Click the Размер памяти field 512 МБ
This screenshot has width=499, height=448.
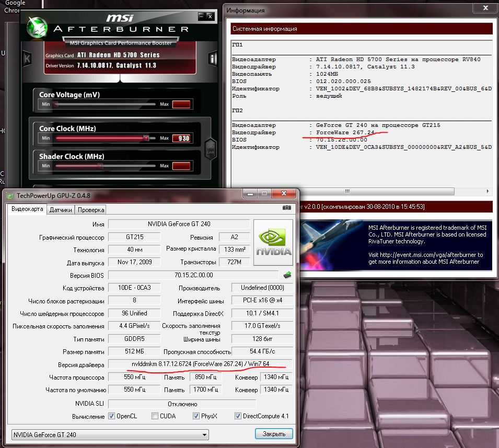pos(134,351)
